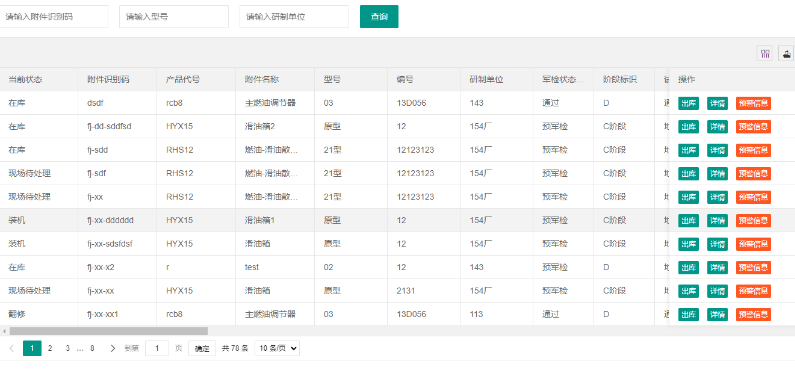This screenshot has width=795, height=369.
Task: Open 预警信息 for row fj-sdd
Action: coord(753,150)
